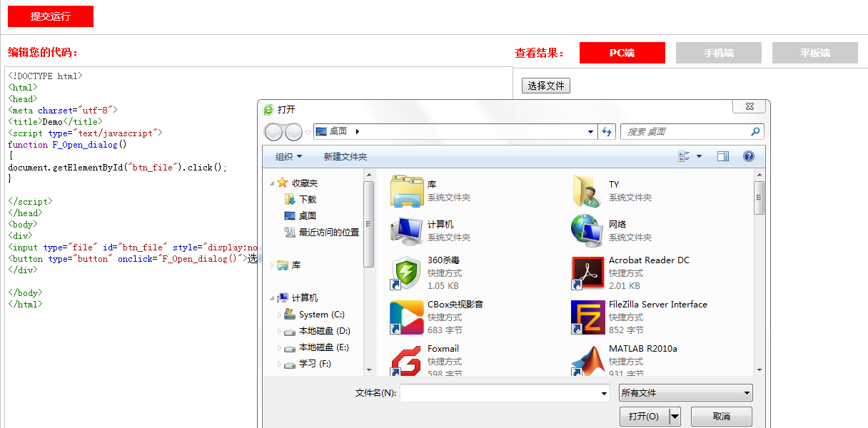The image size is (868, 428).
Task: Select 桌面 in navigation pane
Action: tap(308, 215)
